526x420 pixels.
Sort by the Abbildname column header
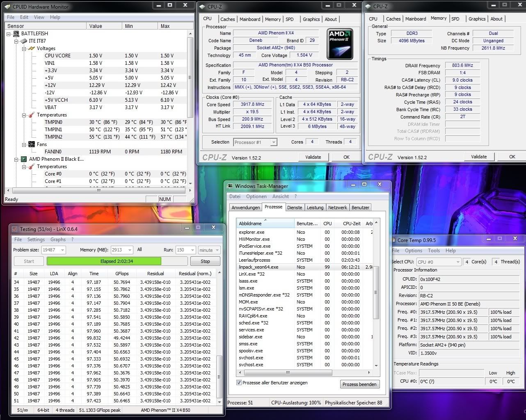coord(265,224)
